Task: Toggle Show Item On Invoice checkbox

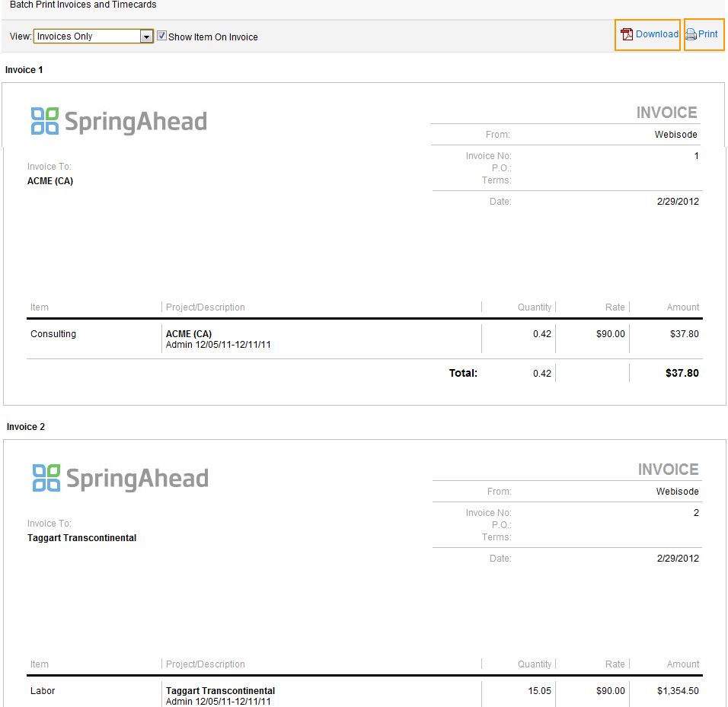Action: click(161, 36)
